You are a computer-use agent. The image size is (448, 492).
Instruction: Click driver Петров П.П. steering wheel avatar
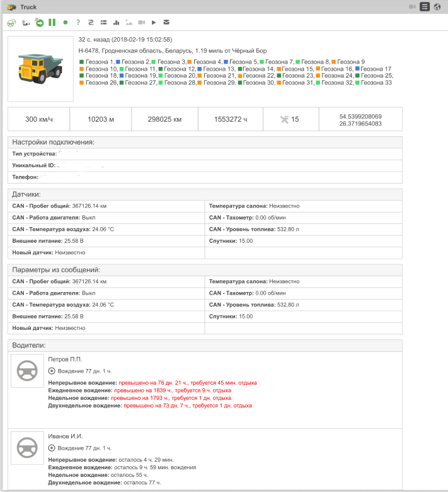coord(28,370)
